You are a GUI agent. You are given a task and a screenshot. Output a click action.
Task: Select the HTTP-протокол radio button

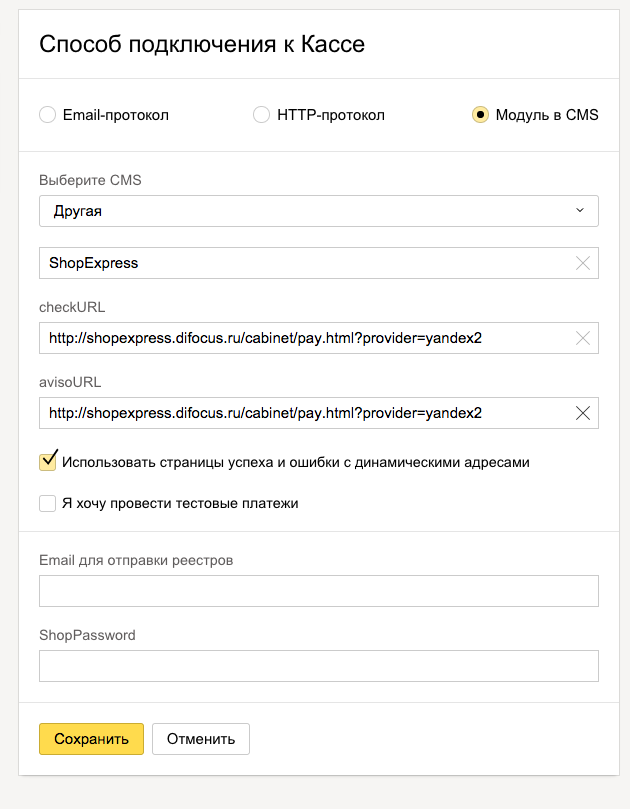click(261, 115)
